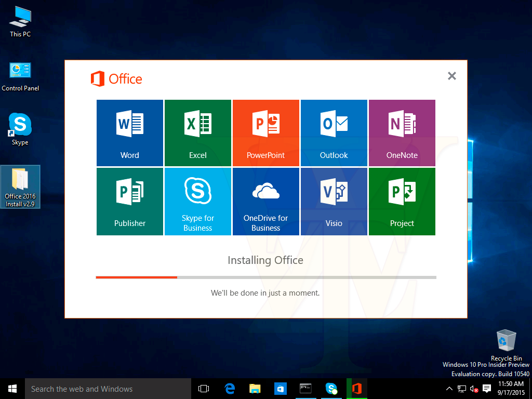Click the Word tile in Office installer
The width and height of the screenshot is (532, 399).
point(130,133)
